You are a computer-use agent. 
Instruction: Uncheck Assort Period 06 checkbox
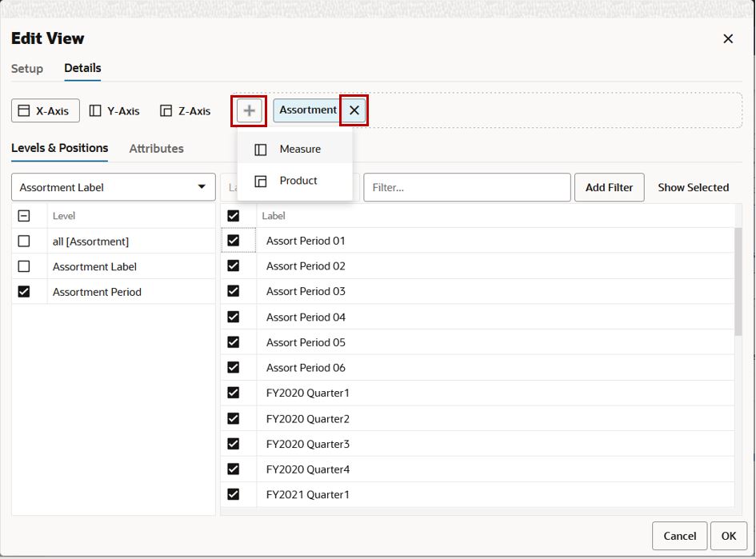(234, 367)
